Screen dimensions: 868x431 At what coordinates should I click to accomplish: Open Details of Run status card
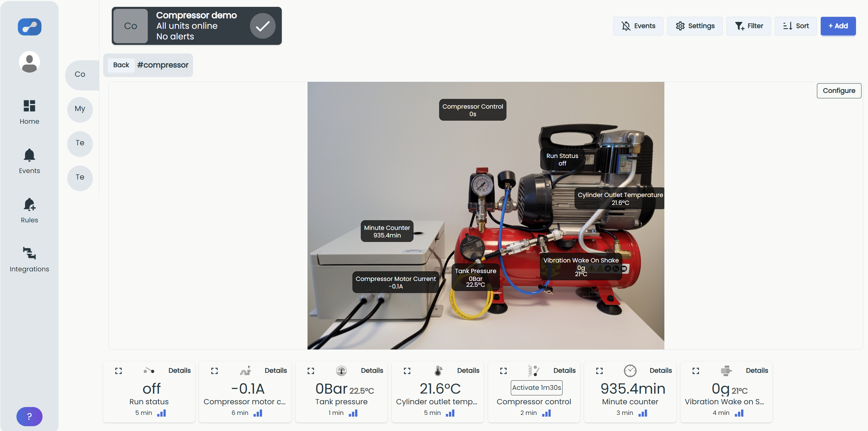point(180,371)
